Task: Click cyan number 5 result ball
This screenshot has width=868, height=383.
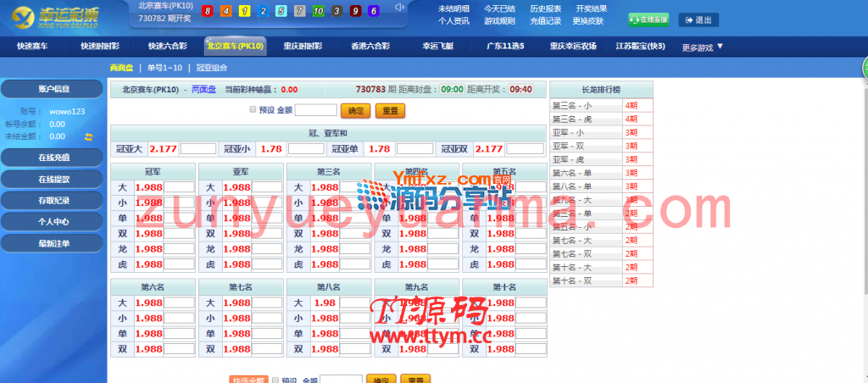Action: click(281, 11)
